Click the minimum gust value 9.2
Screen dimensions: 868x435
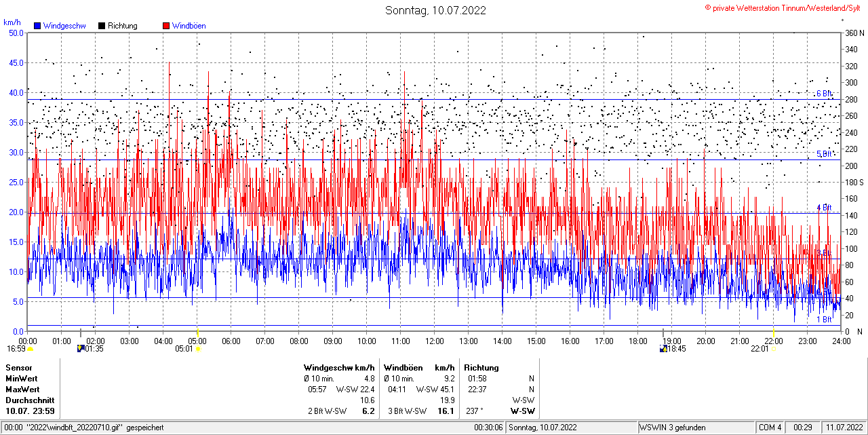tap(449, 378)
